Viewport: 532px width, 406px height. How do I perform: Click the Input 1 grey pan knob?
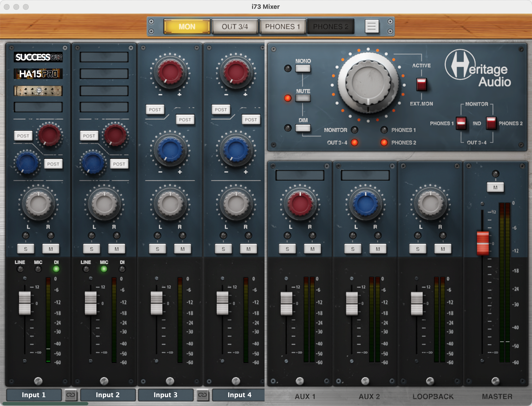point(38,204)
